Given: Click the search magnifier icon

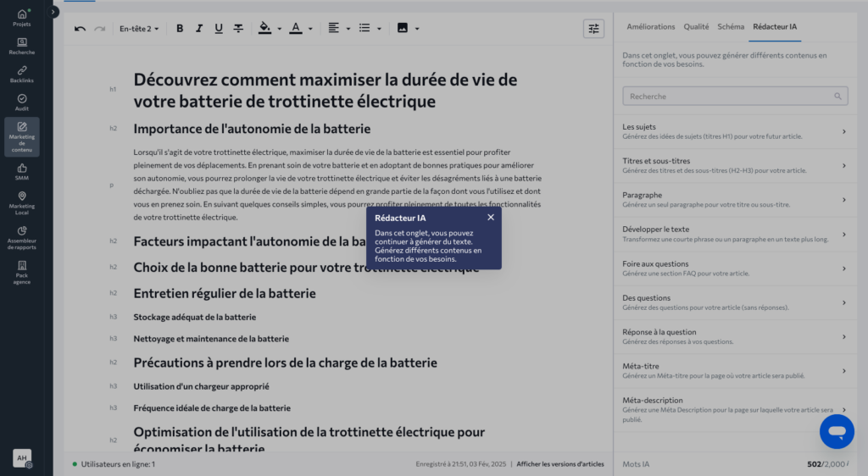Looking at the screenshot, I should [x=837, y=97].
